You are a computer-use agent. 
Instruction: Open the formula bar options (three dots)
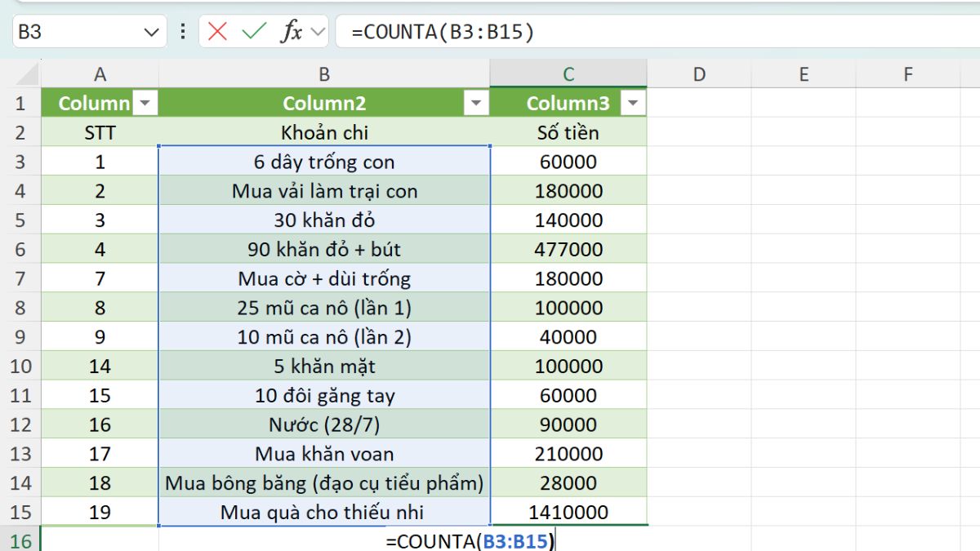pos(183,32)
